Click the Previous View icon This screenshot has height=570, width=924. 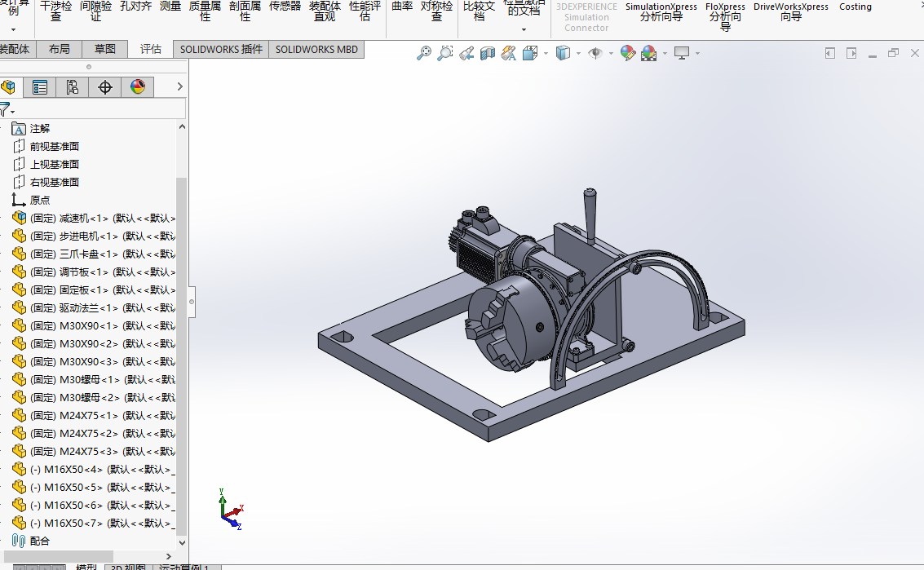click(x=466, y=54)
